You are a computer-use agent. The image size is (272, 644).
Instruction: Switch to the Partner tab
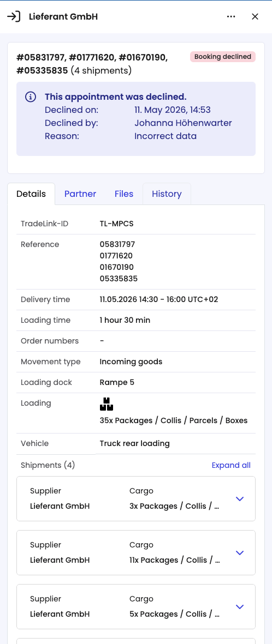(x=80, y=194)
